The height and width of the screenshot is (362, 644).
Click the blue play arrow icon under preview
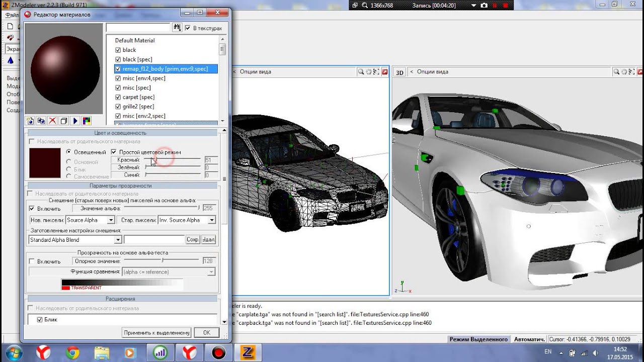click(75, 121)
